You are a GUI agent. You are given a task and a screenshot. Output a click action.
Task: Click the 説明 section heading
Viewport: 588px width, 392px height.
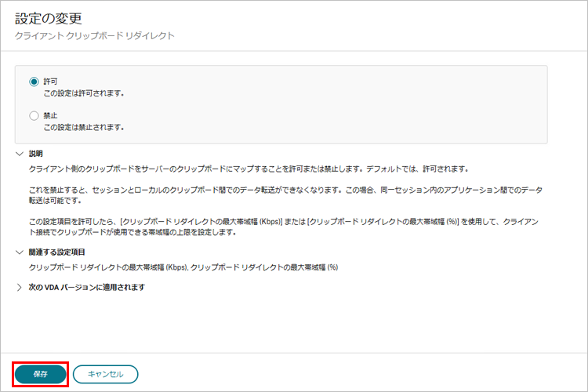click(x=35, y=154)
